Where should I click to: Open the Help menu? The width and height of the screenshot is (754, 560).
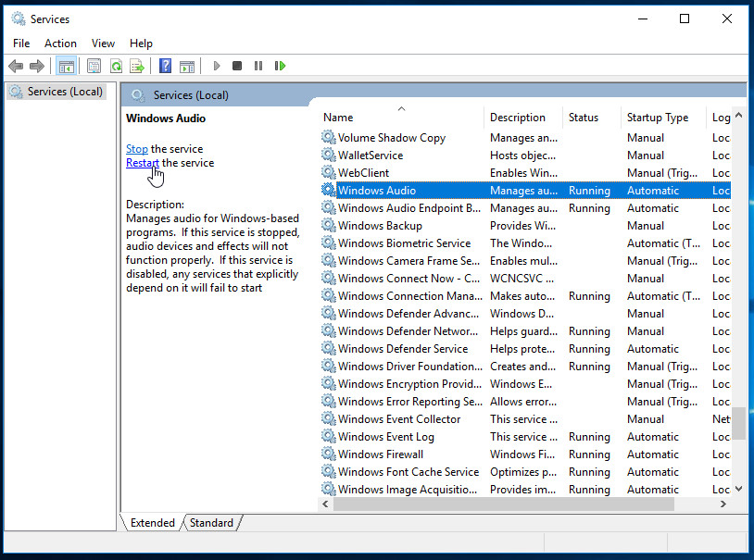pos(141,44)
